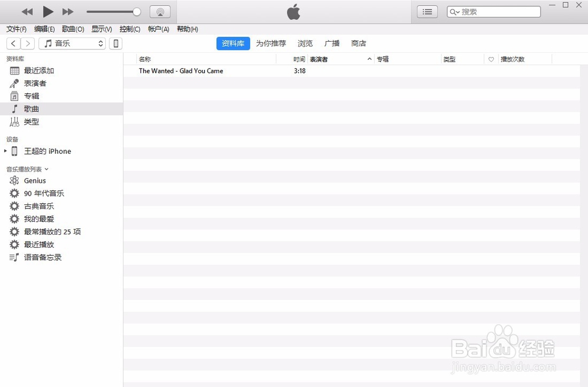588x387 pixels.
Task: Switch to the 商店 tab
Action: 359,43
